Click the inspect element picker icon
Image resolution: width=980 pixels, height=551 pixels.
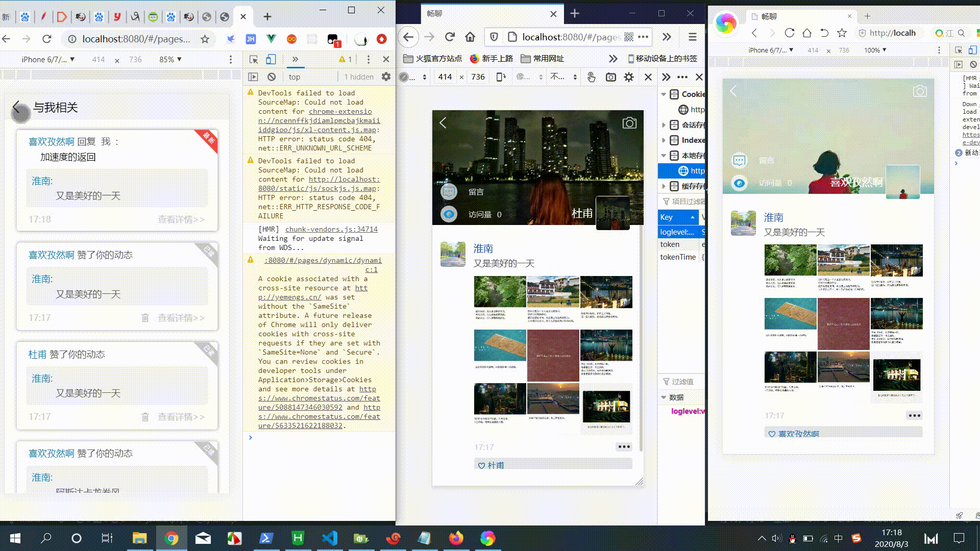(254, 59)
